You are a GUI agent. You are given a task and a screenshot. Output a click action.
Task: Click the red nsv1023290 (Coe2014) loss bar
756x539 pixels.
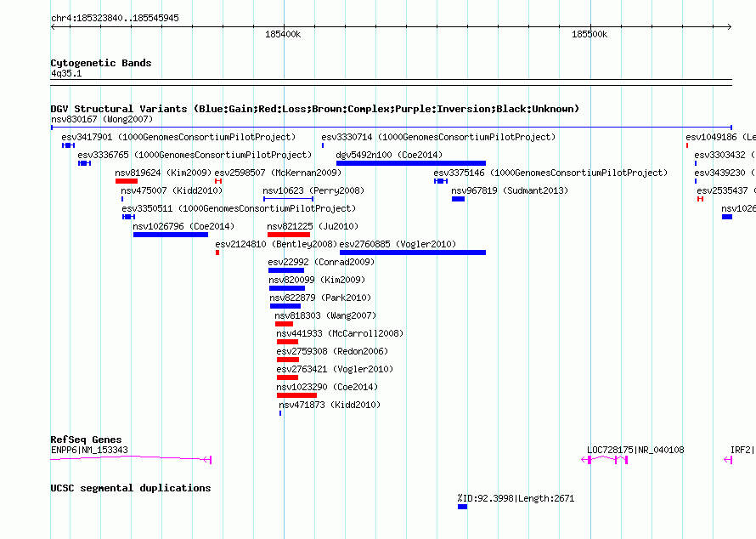tap(296, 395)
